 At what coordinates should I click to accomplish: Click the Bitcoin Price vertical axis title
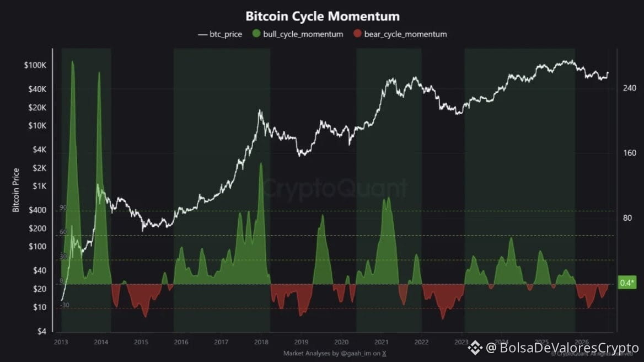pos(16,190)
